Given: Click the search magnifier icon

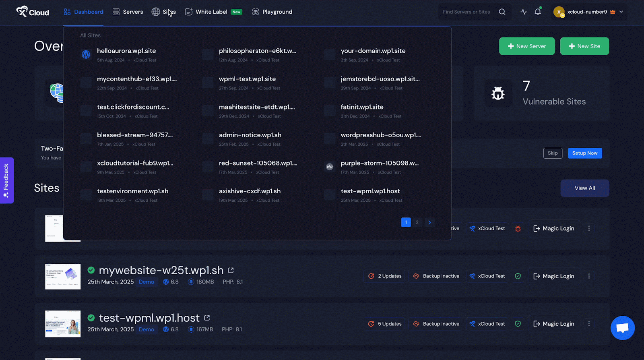Looking at the screenshot, I should [x=502, y=12].
